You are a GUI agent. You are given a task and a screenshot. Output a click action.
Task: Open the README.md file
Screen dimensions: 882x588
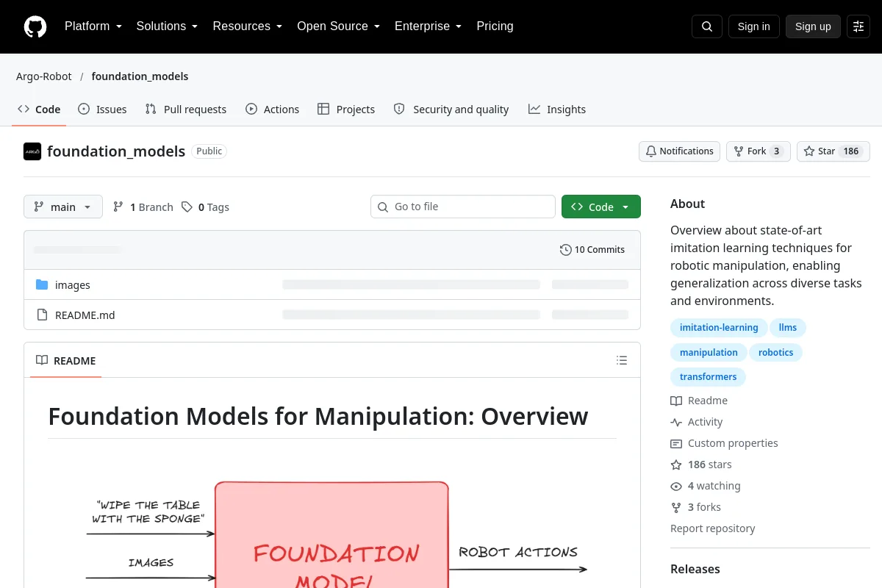[85, 315]
